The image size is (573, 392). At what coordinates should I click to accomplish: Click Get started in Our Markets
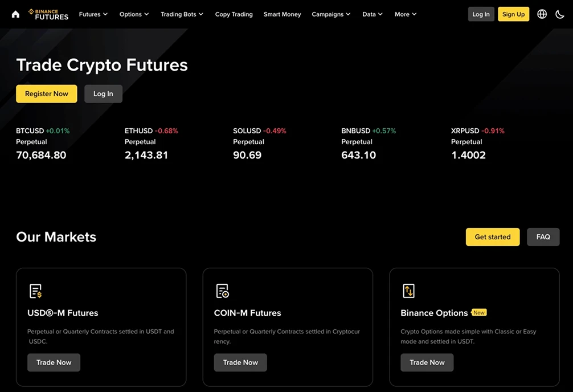492,236
